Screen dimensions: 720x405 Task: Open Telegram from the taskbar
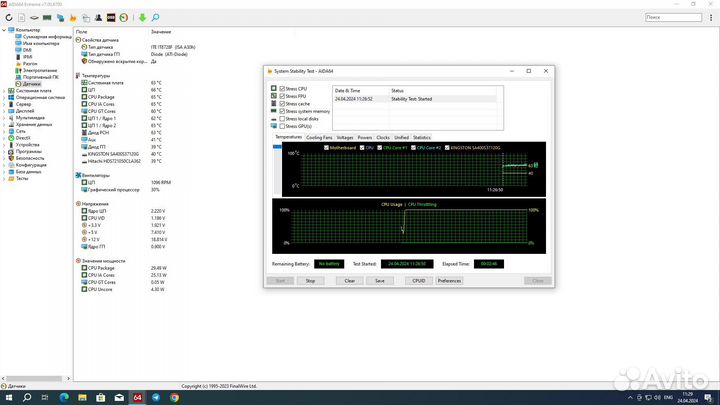click(x=156, y=398)
